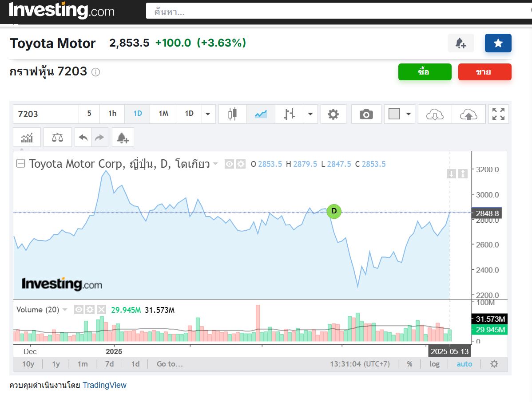Add a chart alert with the toolbar bell icon
The image size is (532, 402).
click(123, 137)
